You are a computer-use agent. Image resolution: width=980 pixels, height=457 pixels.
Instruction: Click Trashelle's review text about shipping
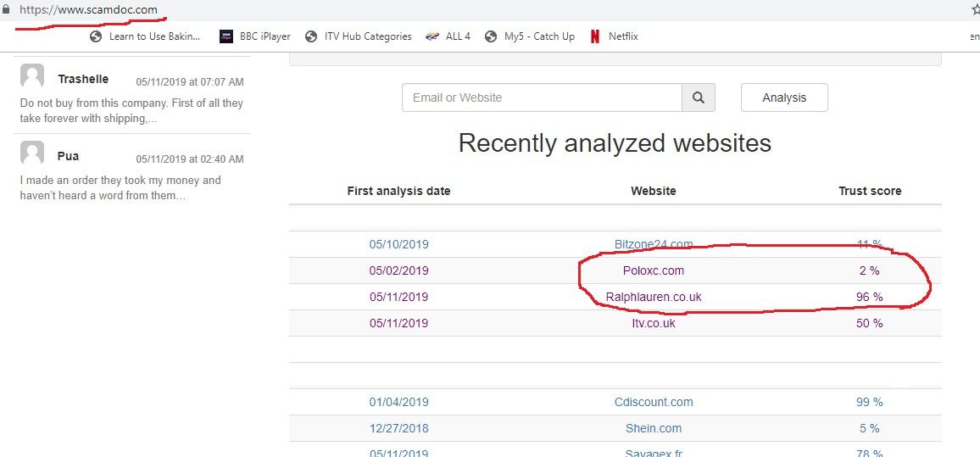click(131, 111)
